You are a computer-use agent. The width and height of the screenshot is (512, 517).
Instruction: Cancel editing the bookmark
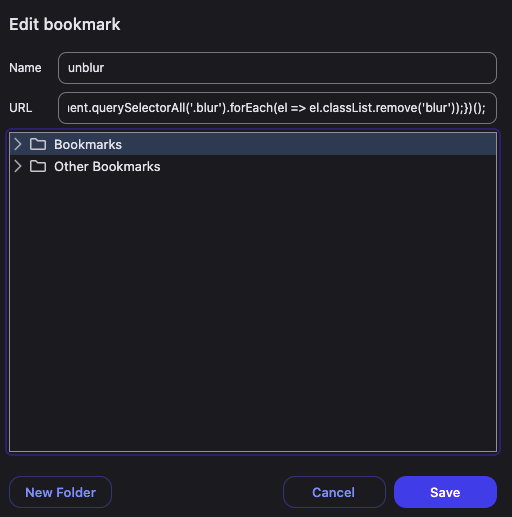tap(334, 492)
